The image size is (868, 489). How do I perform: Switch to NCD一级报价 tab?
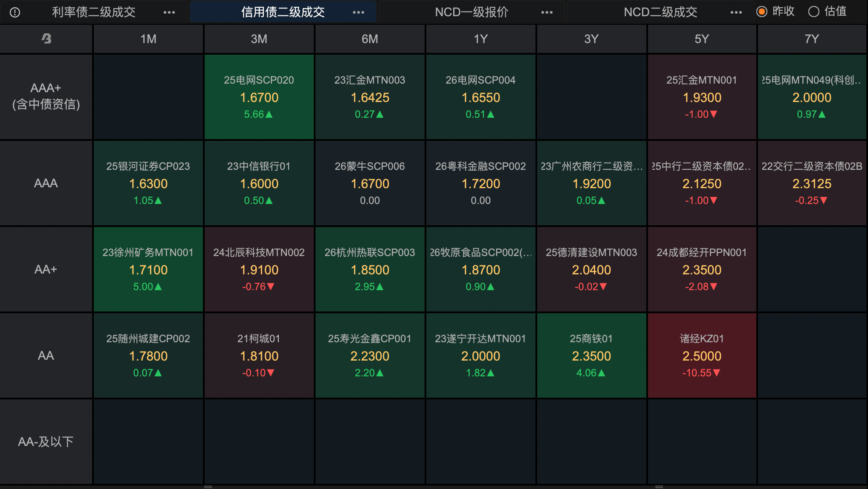point(472,12)
